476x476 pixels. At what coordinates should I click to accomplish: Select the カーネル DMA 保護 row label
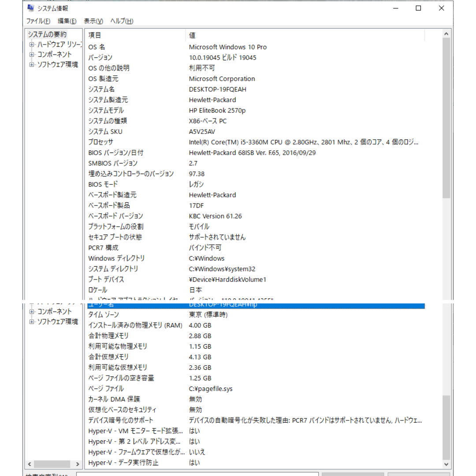[114, 399]
